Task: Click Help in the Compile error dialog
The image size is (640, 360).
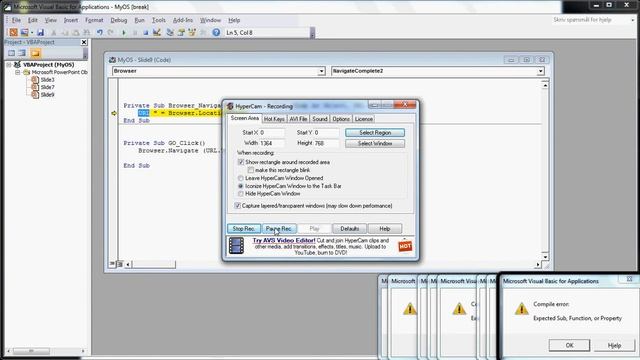Action: 614,345
